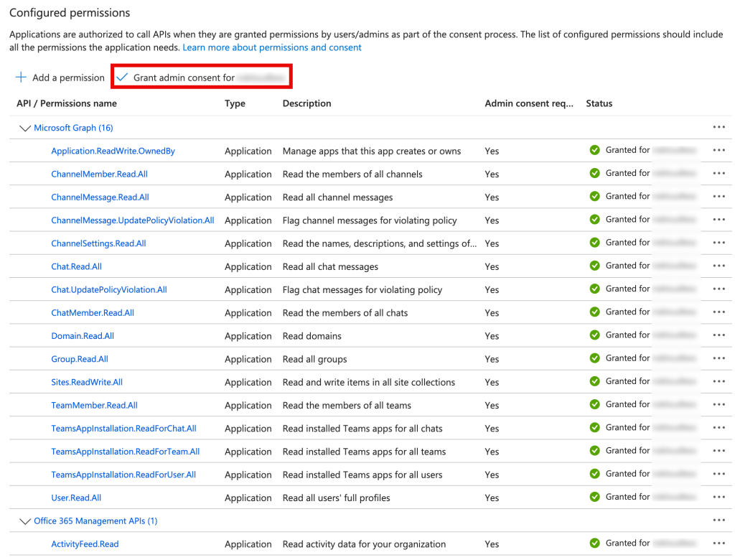735x560 pixels.
Task: Click green granted status icon for Domain.Read.All
Action: pyautogui.click(x=595, y=335)
